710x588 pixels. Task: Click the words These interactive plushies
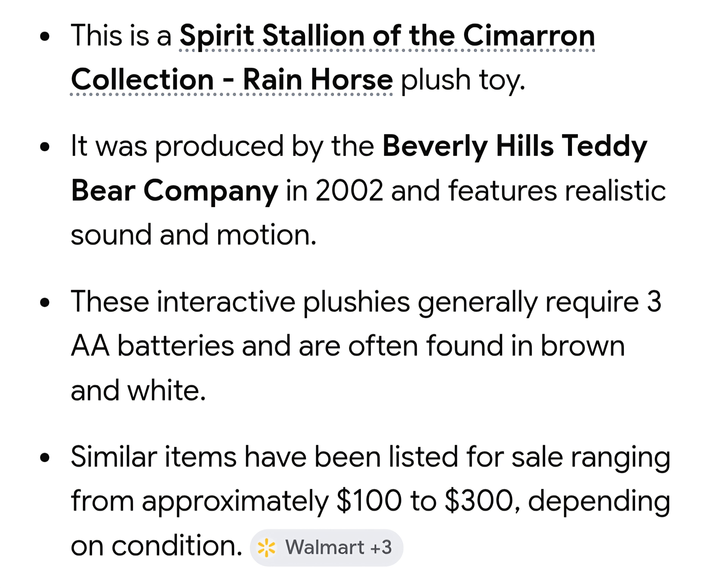(x=240, y=302)
